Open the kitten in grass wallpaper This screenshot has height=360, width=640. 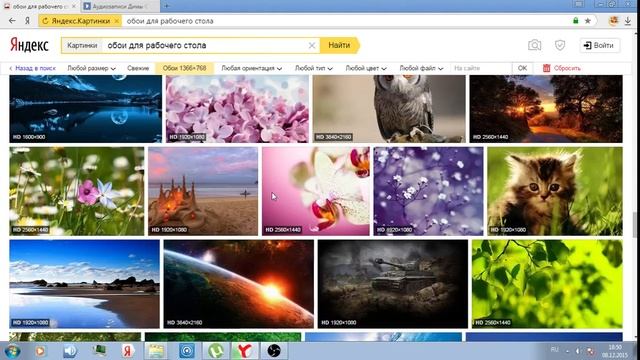[555, 191]
